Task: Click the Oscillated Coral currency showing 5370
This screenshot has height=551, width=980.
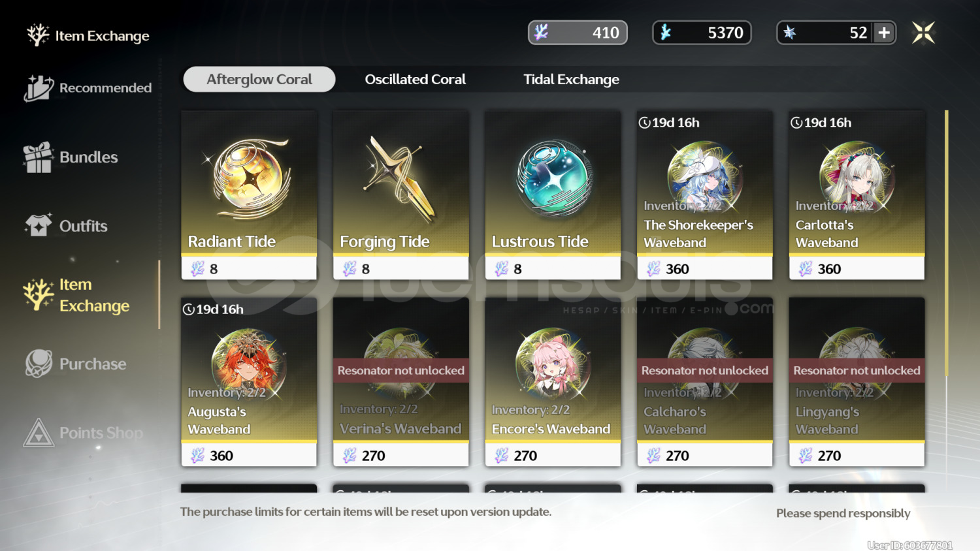Action: pos(702,33)
